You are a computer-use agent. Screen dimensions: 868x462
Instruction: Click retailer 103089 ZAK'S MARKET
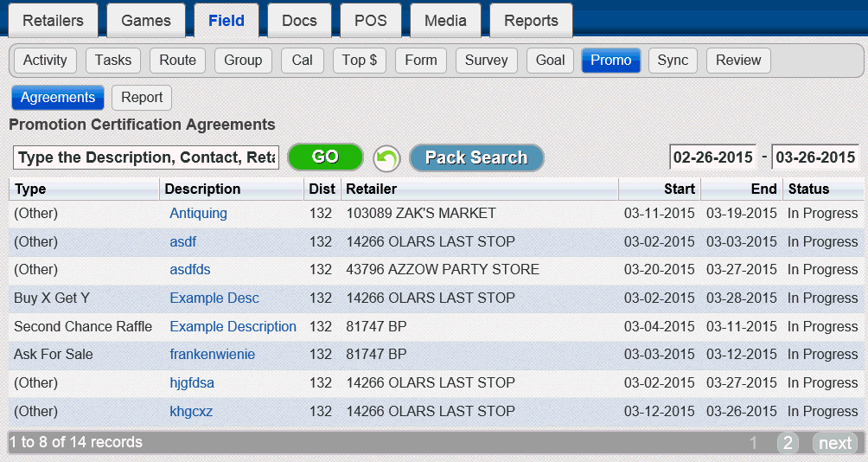click(x=421, y=214)
